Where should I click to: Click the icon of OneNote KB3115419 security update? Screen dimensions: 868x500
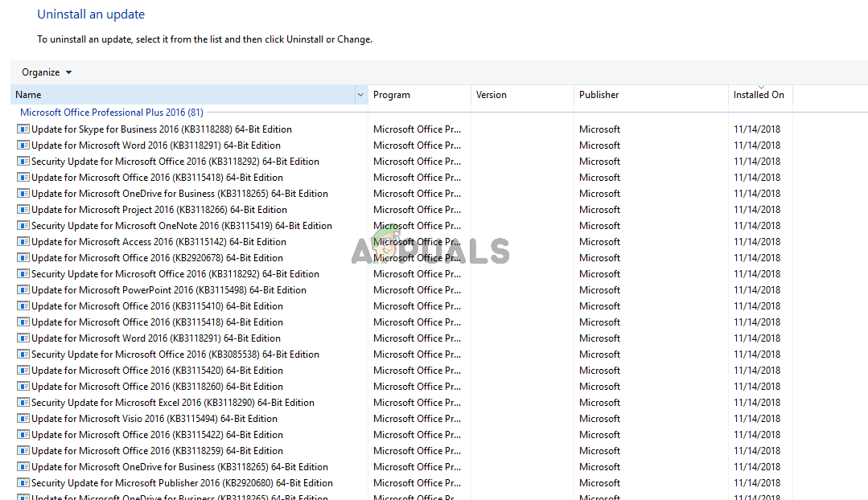(x=23, y=226)
